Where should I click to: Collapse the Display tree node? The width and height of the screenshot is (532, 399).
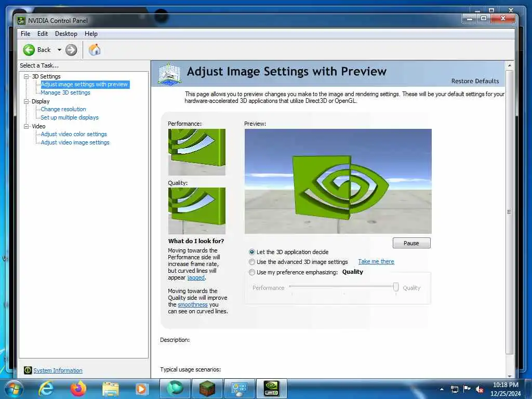pyautogui.click(x=26, y=101)
